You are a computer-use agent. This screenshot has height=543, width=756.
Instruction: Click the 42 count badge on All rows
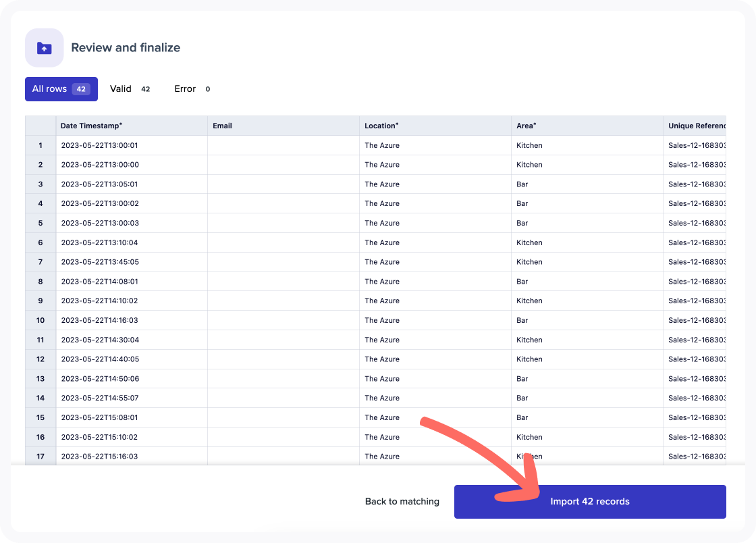tap(81, 88)
